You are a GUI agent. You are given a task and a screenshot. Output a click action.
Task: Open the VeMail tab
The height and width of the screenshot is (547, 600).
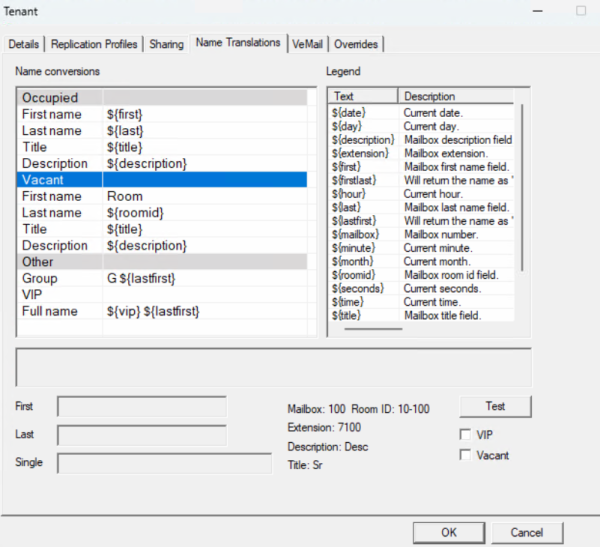[307, 44]
